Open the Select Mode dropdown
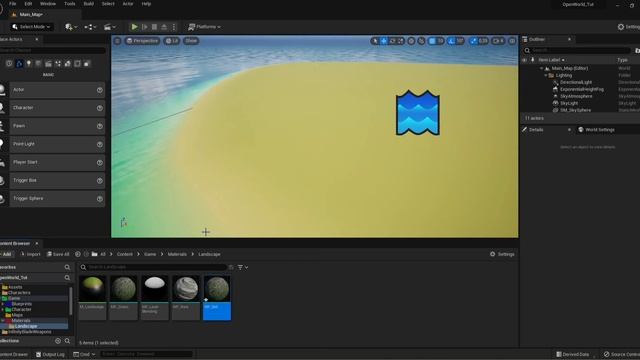 point(31,27)
